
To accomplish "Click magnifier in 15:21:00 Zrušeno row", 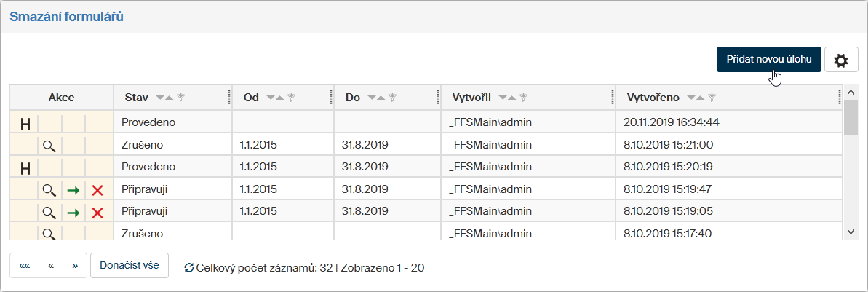I will [x=49, y=146].
